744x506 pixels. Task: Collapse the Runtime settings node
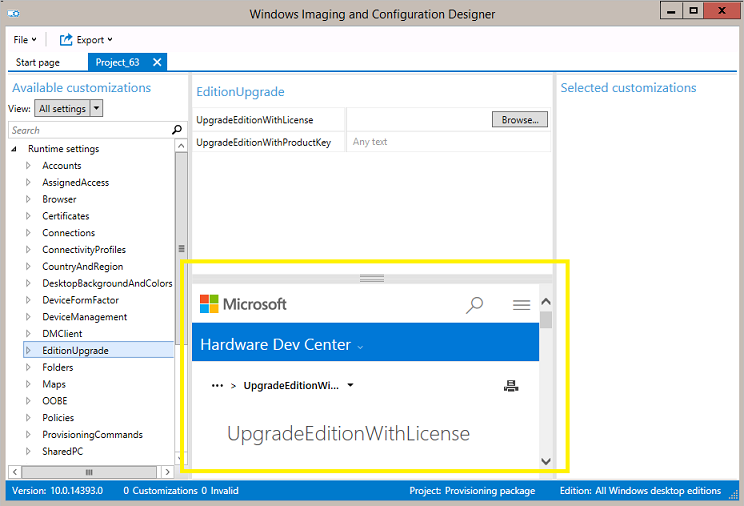click(x=15, y=149)
